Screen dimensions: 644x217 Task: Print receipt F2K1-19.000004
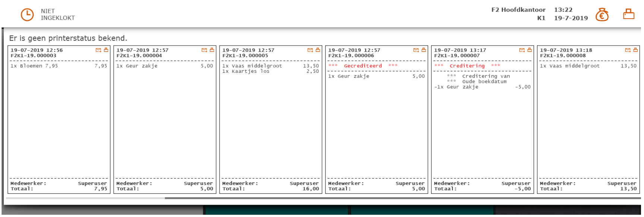pos(212,50)
